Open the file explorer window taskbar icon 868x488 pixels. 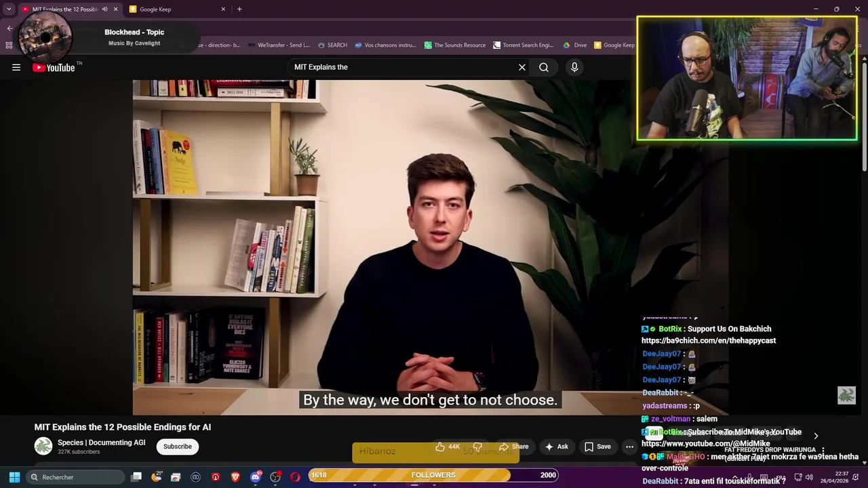click(x=176, y=477)
